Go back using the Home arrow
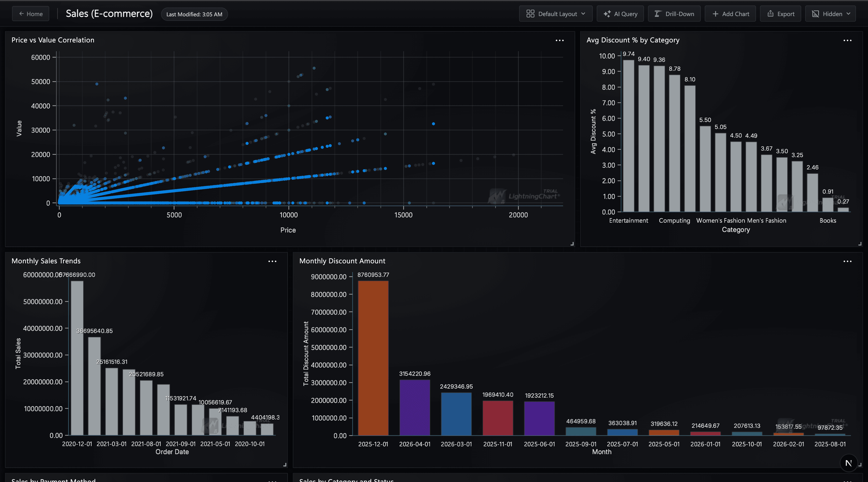This screenshot has width=868, height=482. tap(31, 14)
